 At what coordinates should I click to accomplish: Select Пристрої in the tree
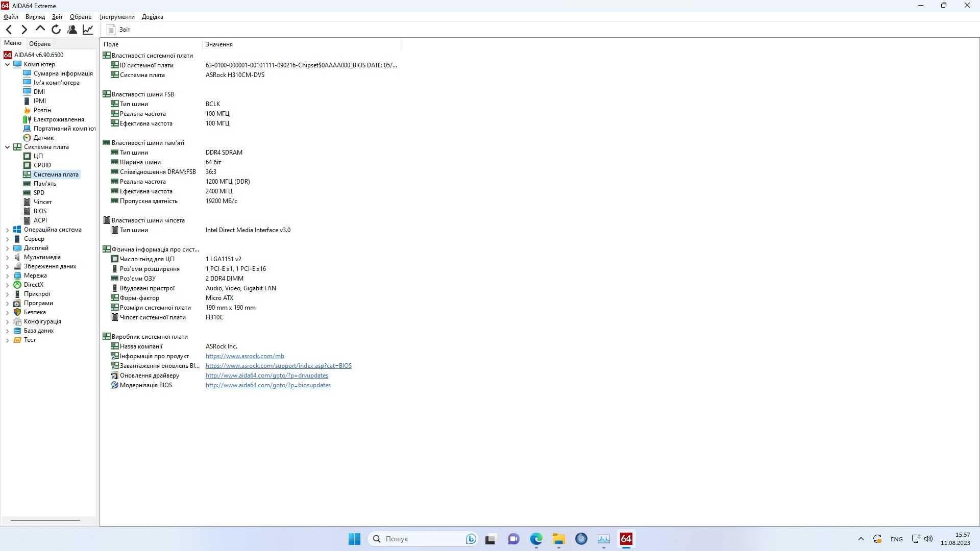pos(37,294)
